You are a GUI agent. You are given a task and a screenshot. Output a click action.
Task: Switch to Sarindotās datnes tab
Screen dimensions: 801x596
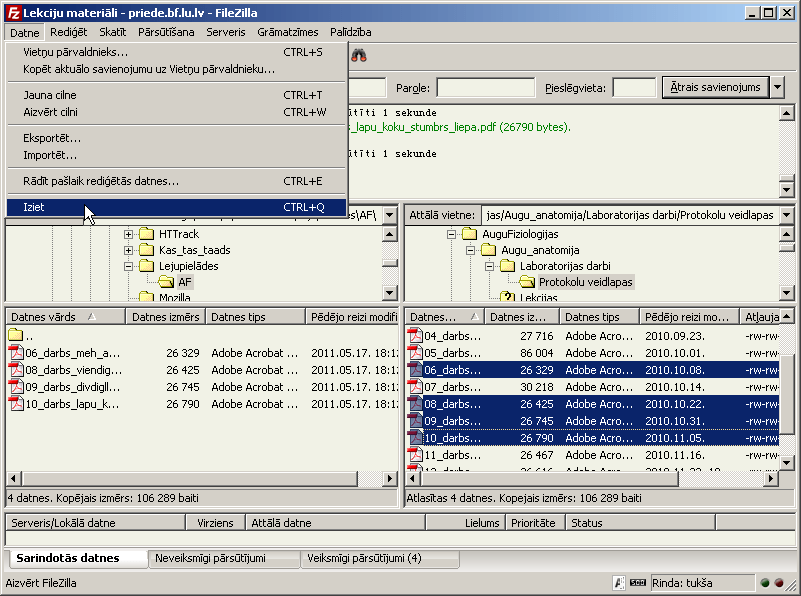coord(77,558)
